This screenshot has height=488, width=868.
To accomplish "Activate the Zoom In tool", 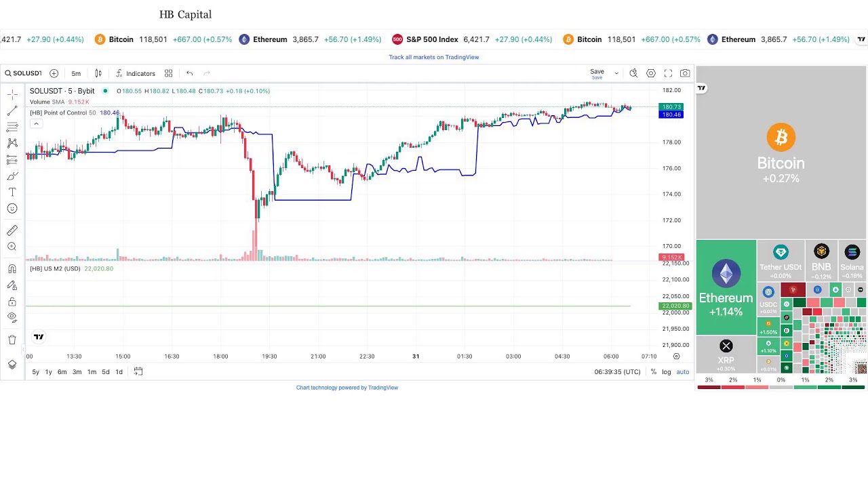I will (x=12, y=247).
